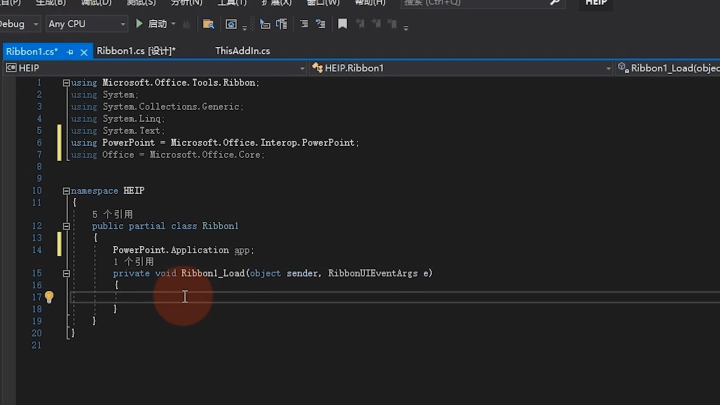Open the dropdown arrow next to 启动
This screenshot has width=720, height=405.
tap(173, 23)
